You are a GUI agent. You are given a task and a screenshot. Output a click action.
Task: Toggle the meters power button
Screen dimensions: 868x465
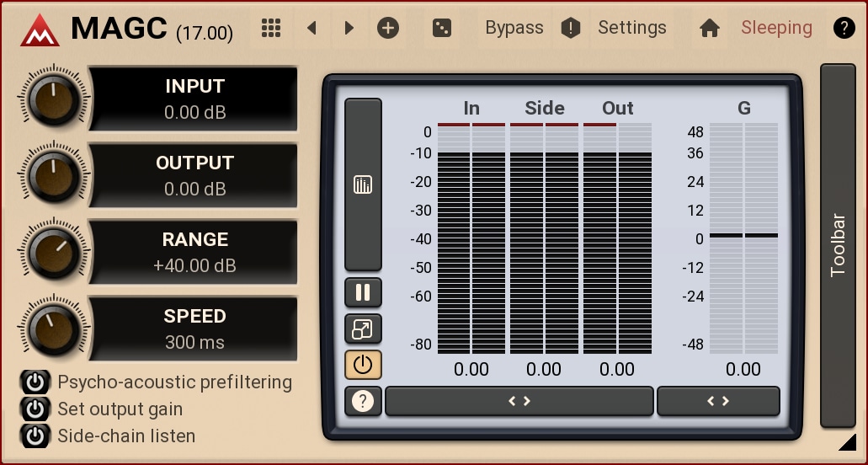[363, 365]
